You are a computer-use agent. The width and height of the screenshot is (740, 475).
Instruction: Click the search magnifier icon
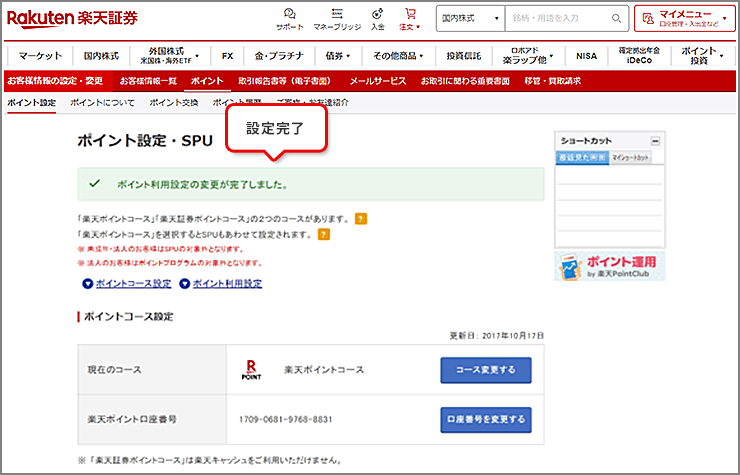[616, 18]
